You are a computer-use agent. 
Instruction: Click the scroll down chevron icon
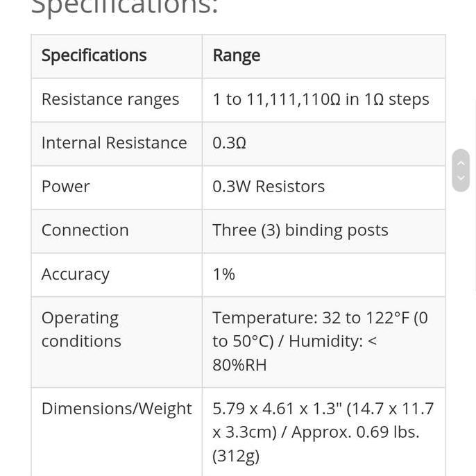pyautogui.click(x=461, y=178)
